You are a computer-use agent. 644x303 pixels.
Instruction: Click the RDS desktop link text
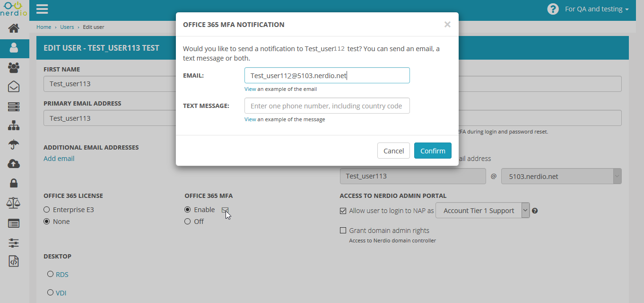click(x=62, y=275)
